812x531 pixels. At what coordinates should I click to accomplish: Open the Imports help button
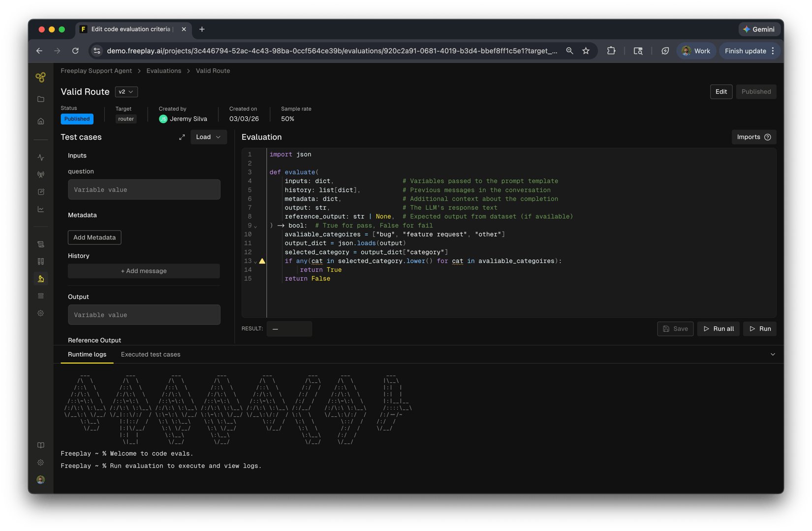(754, 137)
